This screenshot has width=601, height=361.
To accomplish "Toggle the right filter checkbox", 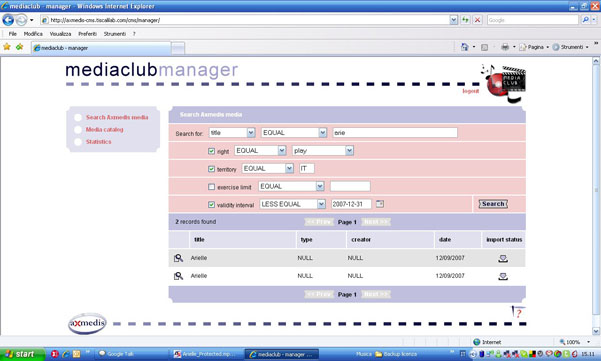I will pyautogui.click(x=211, y=151).
